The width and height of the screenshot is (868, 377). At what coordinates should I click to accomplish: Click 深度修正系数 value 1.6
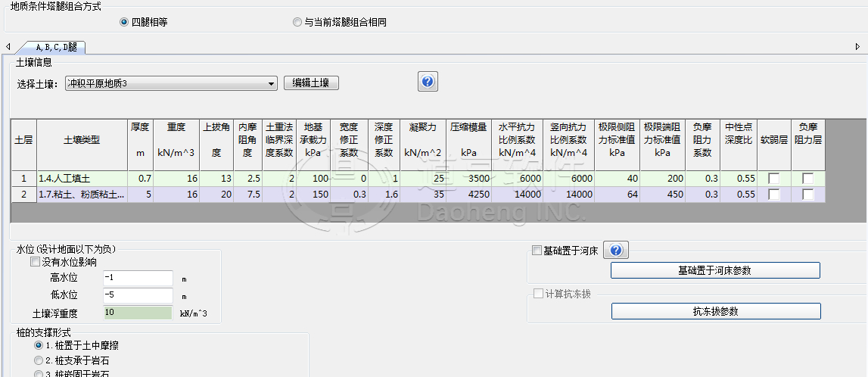384,195
